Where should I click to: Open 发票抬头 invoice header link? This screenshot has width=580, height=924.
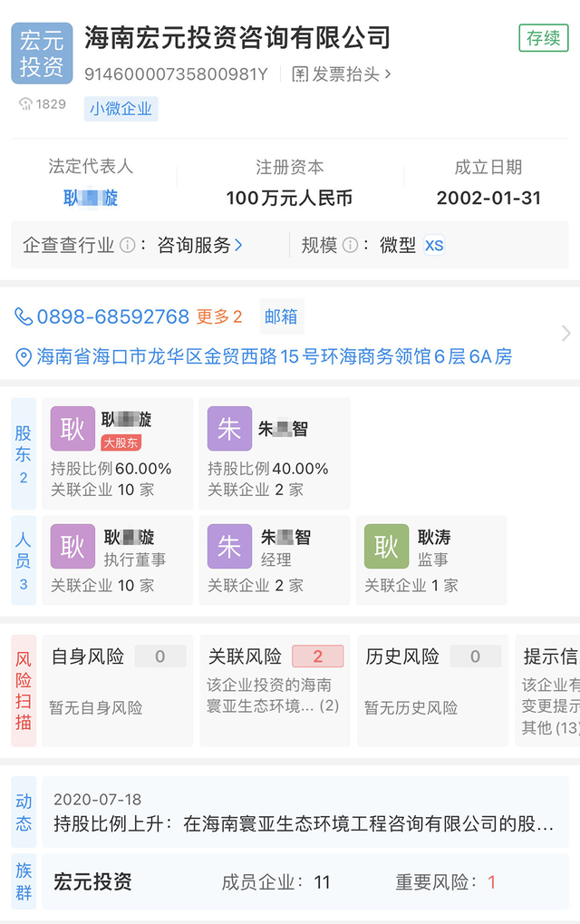point(341,74)
